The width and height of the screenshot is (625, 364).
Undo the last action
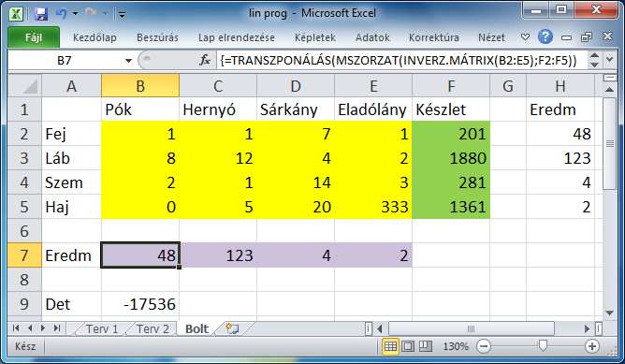[62, 14]
